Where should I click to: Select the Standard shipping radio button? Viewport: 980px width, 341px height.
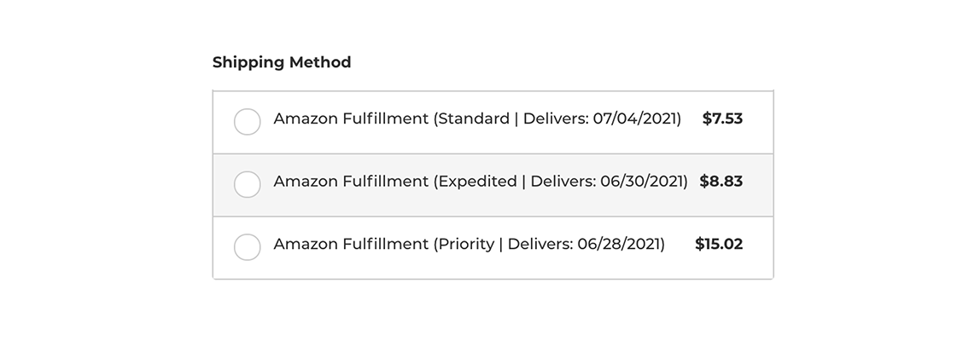(x=247, y=122)
